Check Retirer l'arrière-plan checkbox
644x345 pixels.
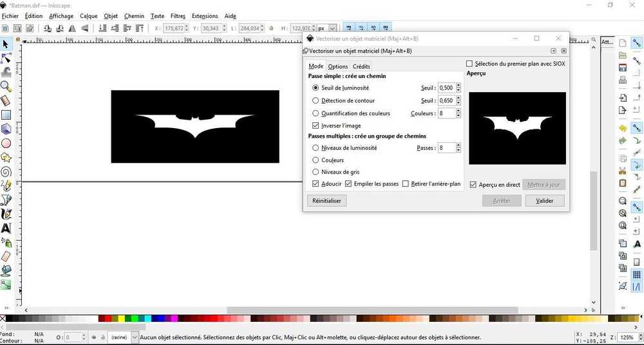405,184
